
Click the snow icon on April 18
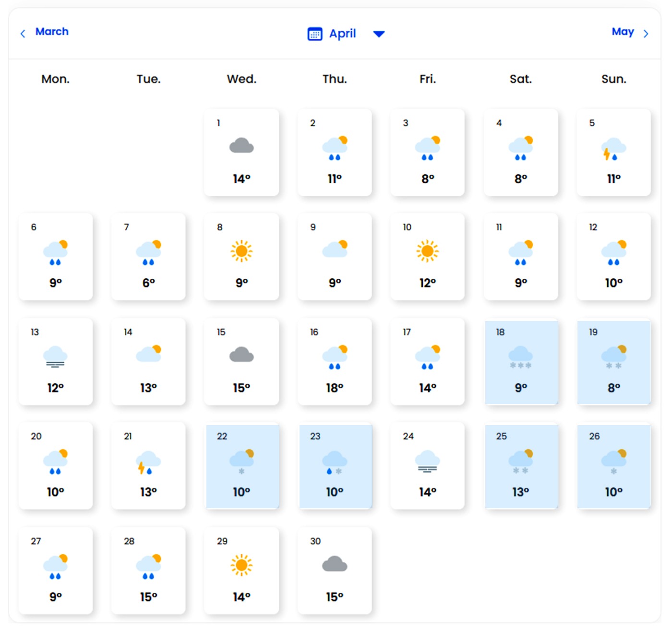click(520, 357)
